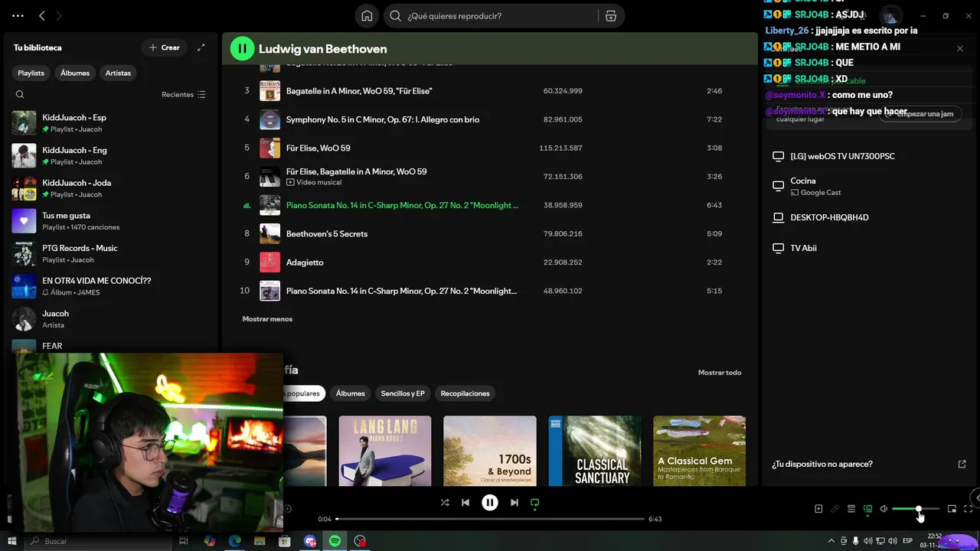Open playlist KiddJuacoh - Joda
980x551 pixels.
pos(111,188)
